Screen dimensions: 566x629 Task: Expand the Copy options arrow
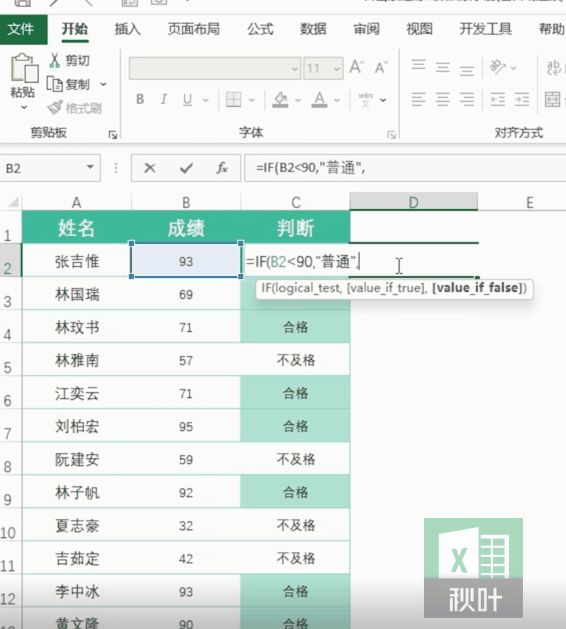click(x=103, y=84)
